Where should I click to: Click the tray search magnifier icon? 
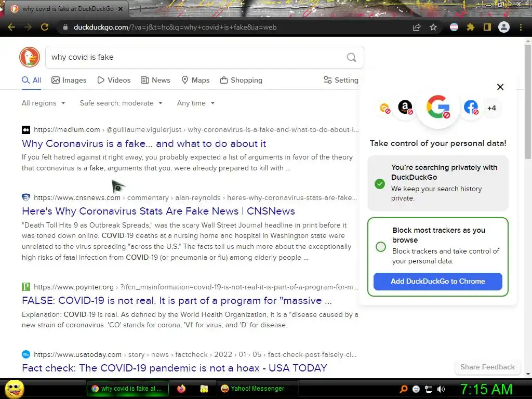click(403, 389)
